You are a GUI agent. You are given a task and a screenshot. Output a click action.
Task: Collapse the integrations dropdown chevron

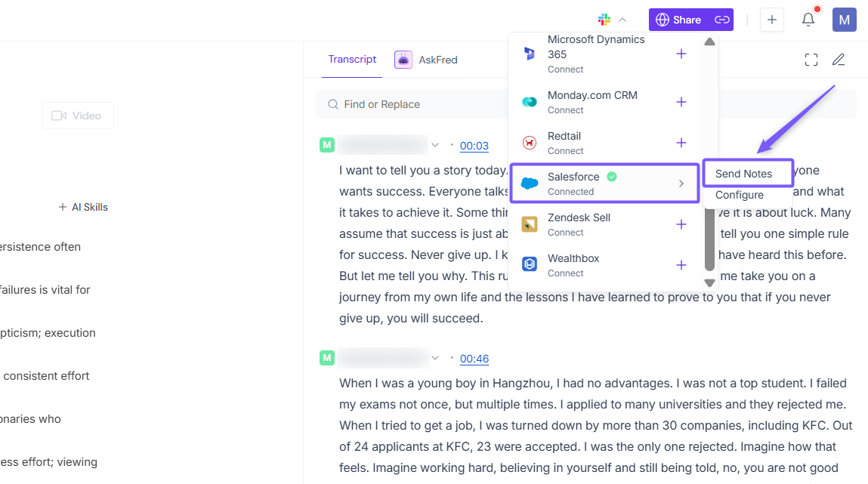[x=622, y=20]
